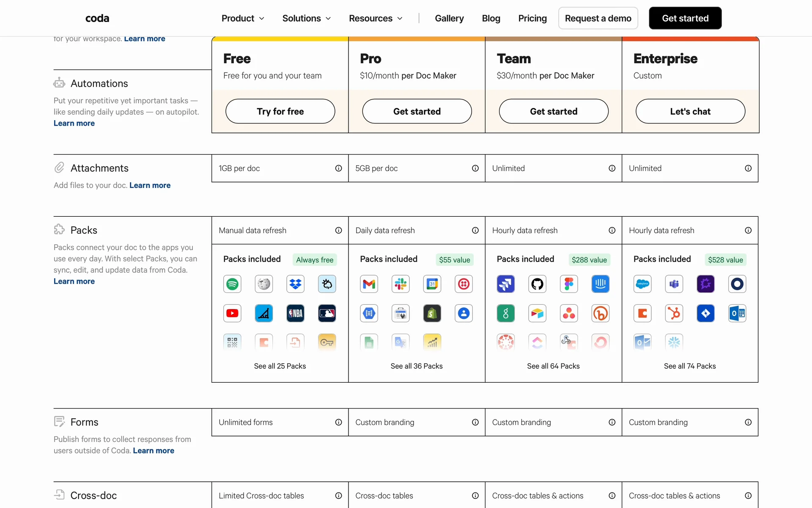The image size is (812, 508).
Task: Click the Gmail pack icon
Action: 369,284
